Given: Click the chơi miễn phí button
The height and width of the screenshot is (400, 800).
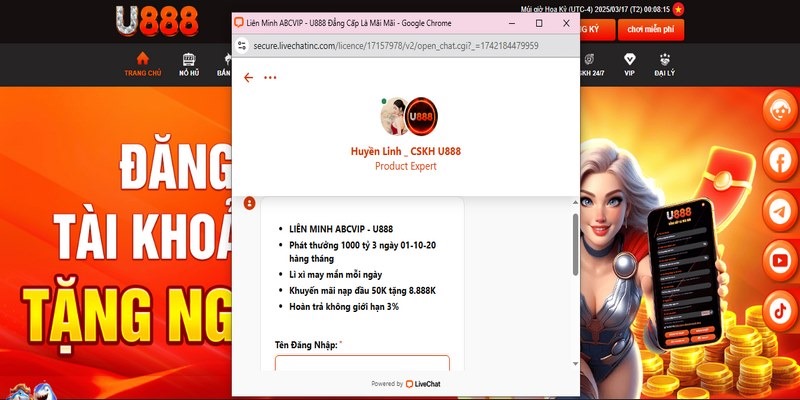Looking at the screenshot, I should [651, 30].
